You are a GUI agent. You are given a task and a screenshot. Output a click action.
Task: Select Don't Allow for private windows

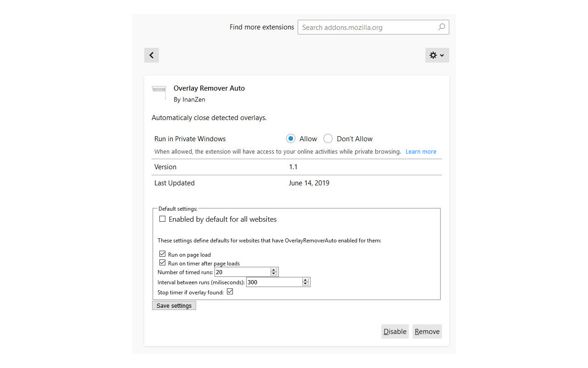pos(328,138)
